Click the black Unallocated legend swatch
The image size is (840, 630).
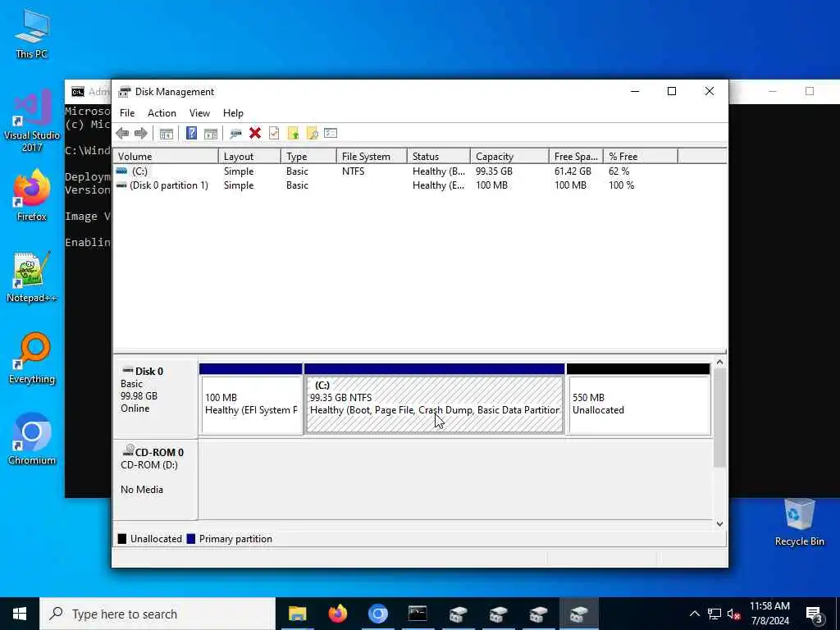[122, 539]
